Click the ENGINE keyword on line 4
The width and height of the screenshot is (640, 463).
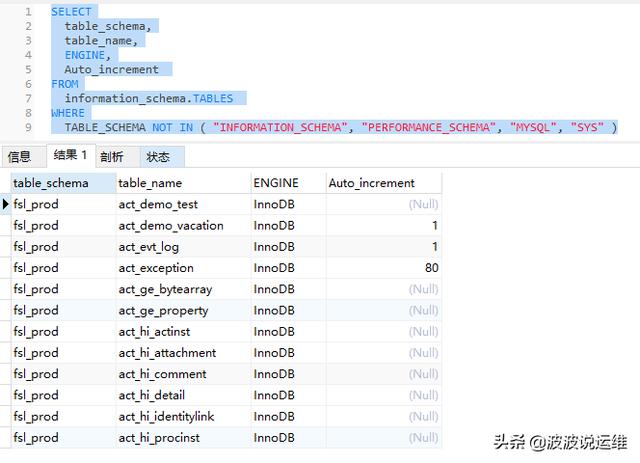point(85,55)
